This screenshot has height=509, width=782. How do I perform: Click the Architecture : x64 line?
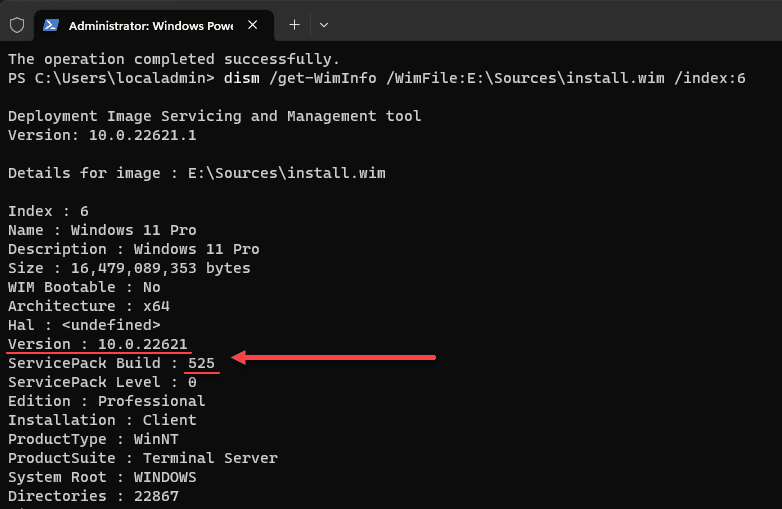click(97, 306)
